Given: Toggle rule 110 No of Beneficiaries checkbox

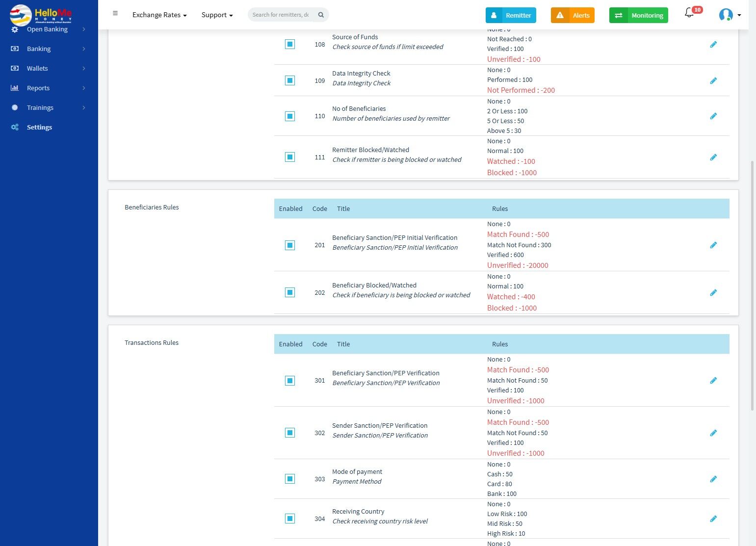Looking at the screenshot, I should click(x=290, y=116).
